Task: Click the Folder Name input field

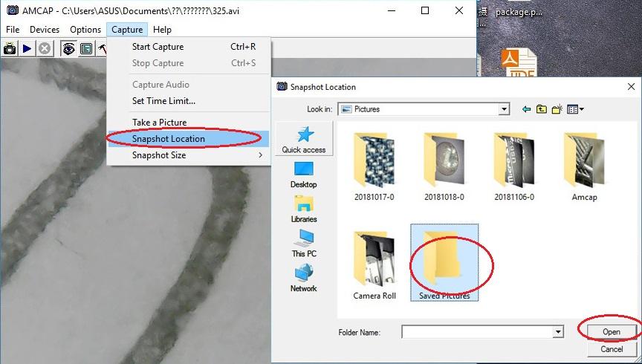Action: 477,332
